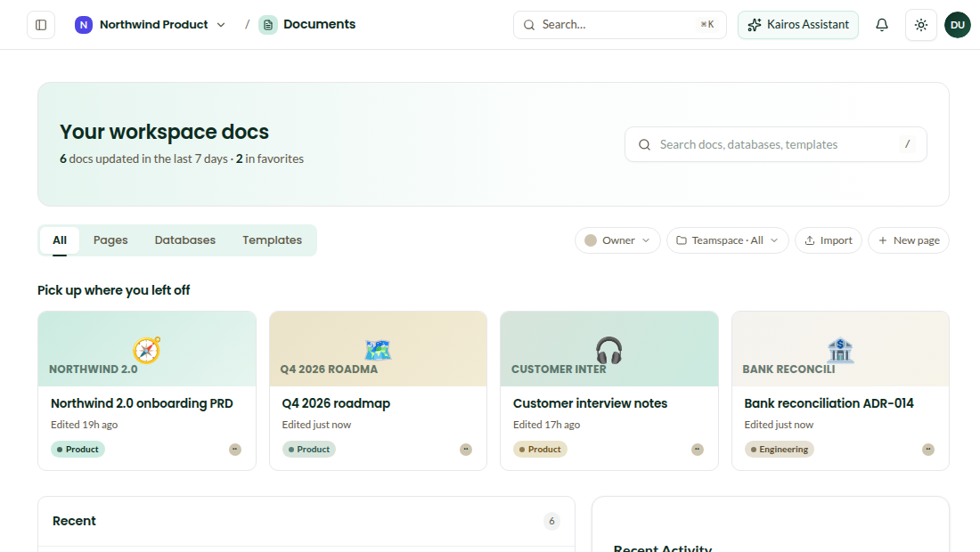980x552 pixels.
Task: Click the "Pick up where you left off" heading
Action: [114, 290]
